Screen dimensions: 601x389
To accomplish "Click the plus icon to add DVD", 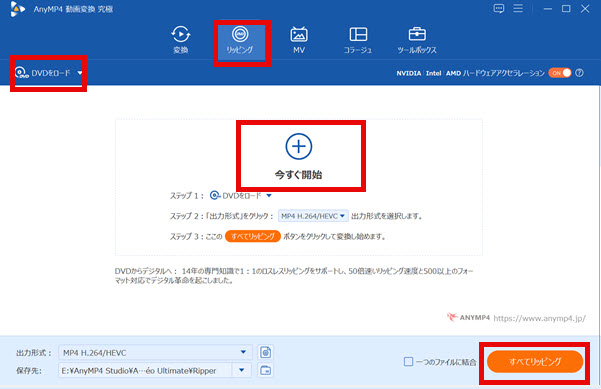I will [x=299, y=146].
